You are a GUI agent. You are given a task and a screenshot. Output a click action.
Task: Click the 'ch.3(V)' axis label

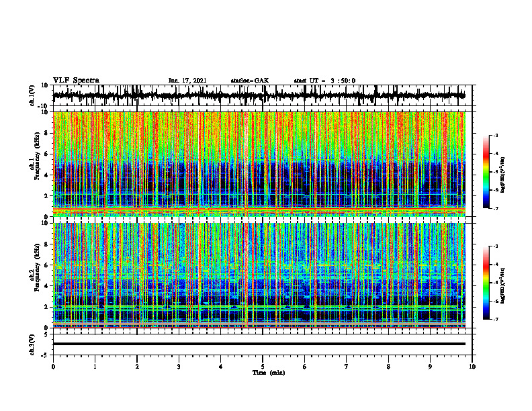(x=32, y=345)
